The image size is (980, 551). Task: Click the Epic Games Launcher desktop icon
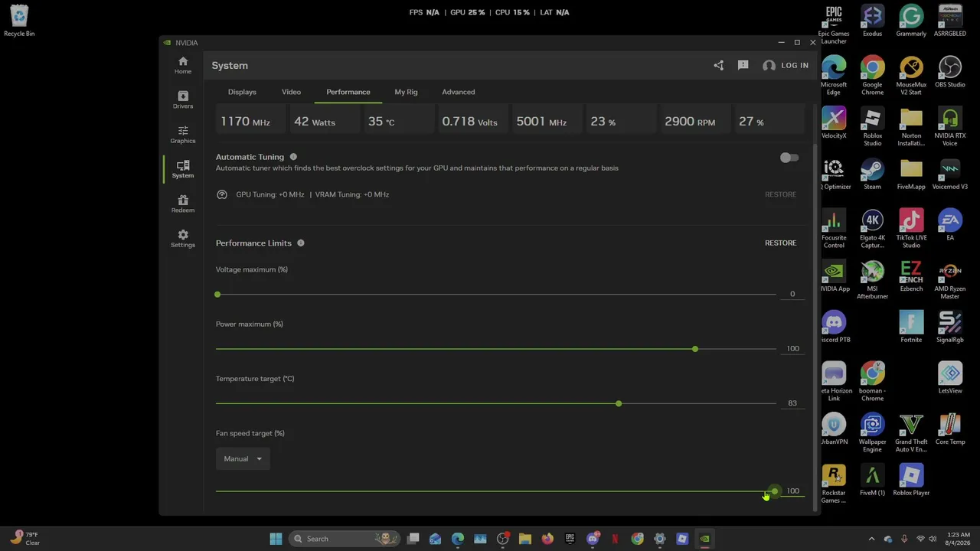tap(834, 24)
